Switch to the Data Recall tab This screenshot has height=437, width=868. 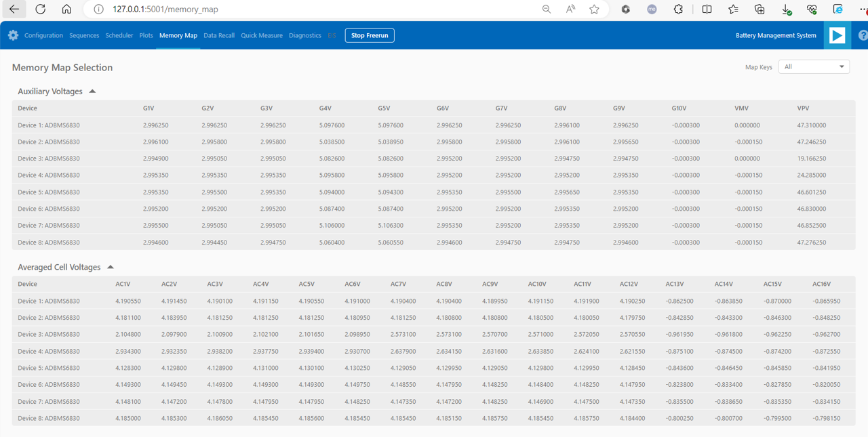pos(219,35)
